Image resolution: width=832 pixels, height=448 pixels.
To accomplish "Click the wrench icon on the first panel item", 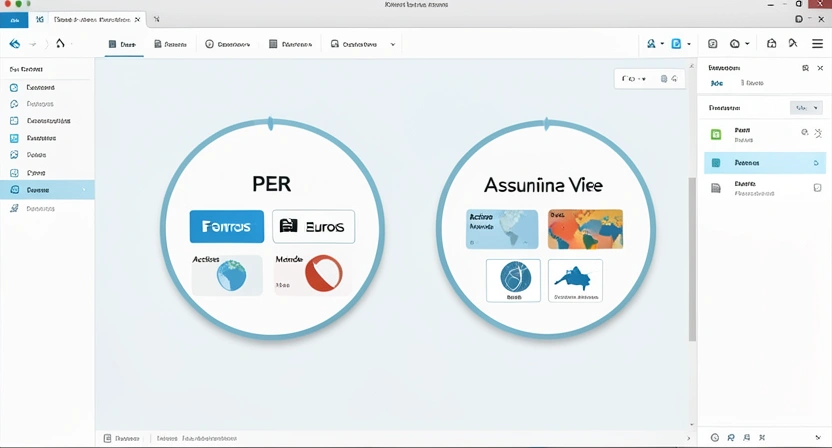I will (x=817, y=133).
